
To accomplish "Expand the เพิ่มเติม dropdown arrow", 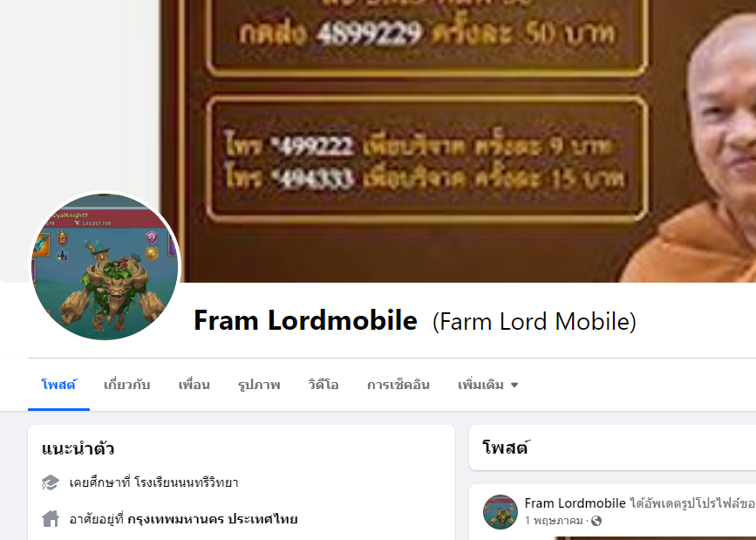I will point(514,385).
